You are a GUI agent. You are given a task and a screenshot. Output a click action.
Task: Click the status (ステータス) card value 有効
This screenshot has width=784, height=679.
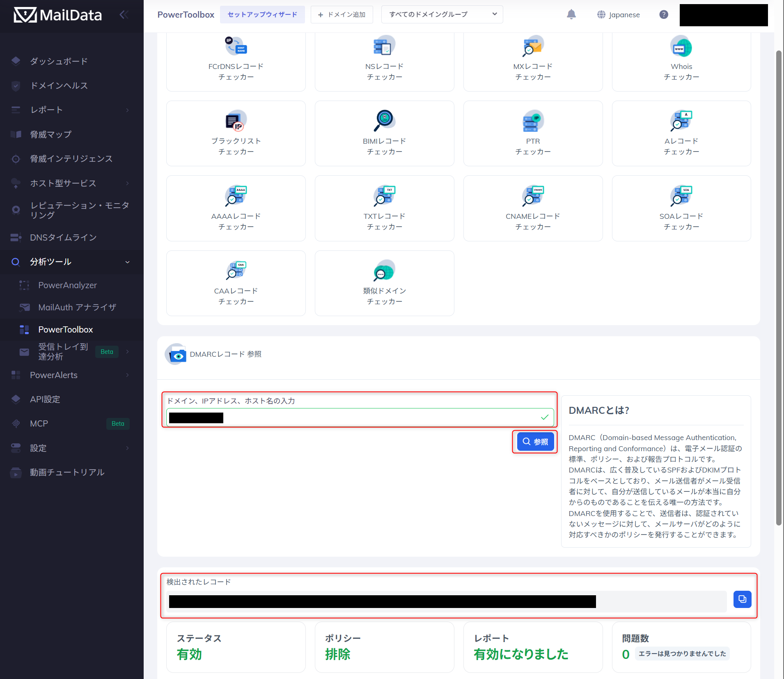190,654
